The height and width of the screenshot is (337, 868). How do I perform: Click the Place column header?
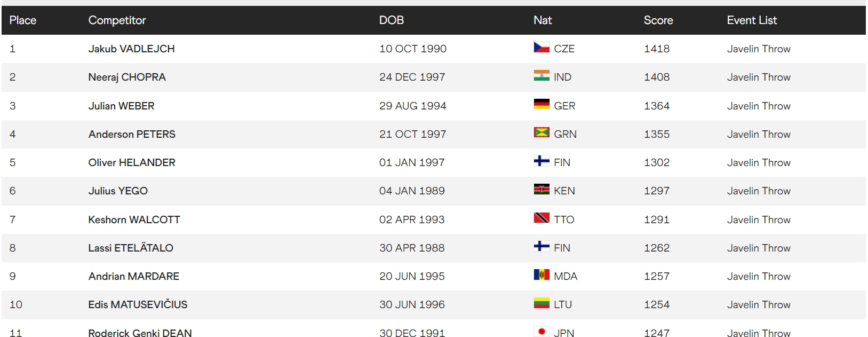click(23, 20)
